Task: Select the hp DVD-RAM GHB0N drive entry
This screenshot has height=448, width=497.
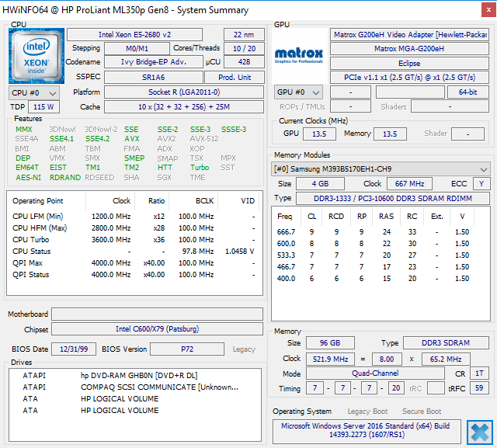Action: coord(134,376)
